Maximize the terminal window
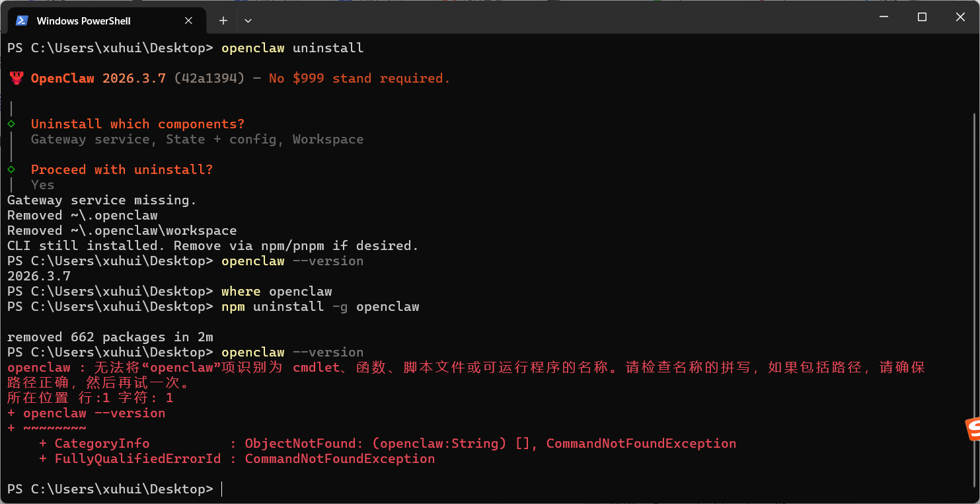Image resolution: width=980 pixels, height=504 pixels. click(x=922, y=17)
